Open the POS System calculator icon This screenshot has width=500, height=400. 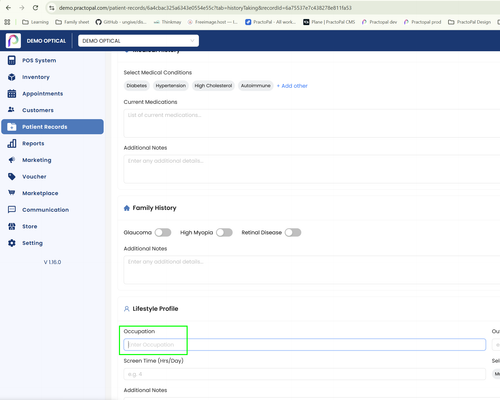coord(12,60)
